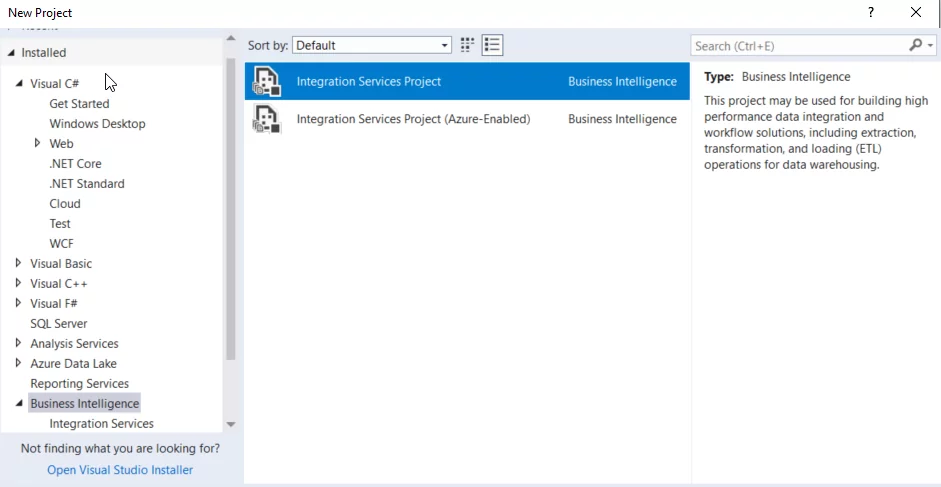Open the help question mark button

point(871,12)
